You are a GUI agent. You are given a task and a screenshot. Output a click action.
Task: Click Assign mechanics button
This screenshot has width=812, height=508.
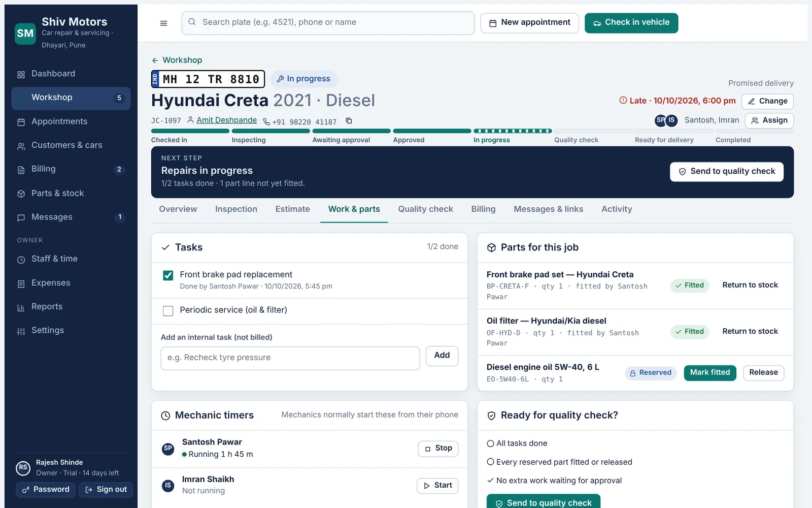click(769, 120)
